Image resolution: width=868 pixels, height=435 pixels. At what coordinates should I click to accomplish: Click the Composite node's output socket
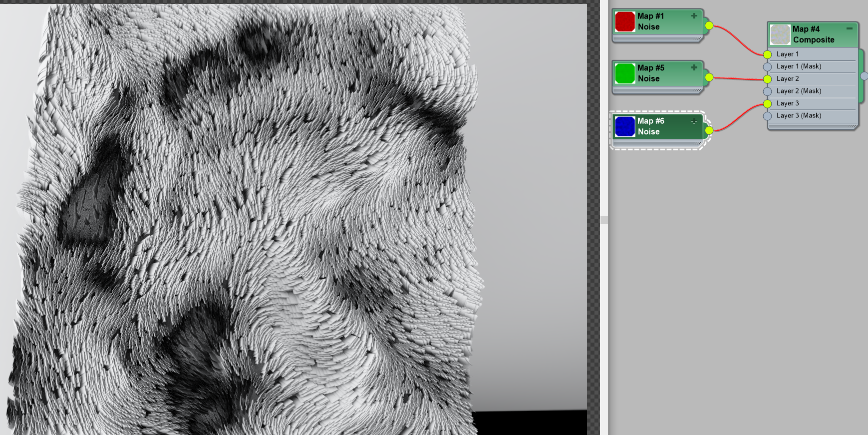(x=864, y=76)
